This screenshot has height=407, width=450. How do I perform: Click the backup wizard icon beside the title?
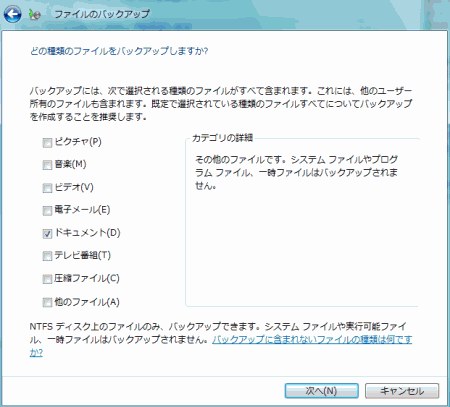[35, 15]
